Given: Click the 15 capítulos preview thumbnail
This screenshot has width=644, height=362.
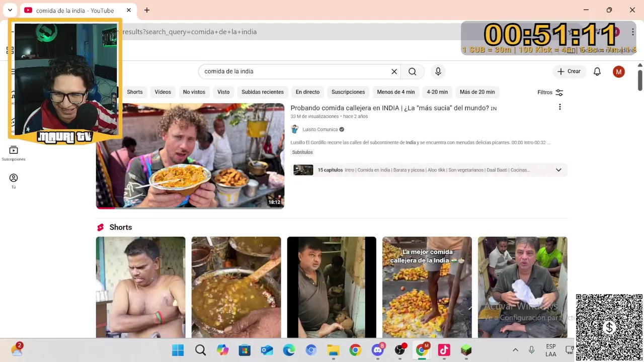Looking at the screenshot, I should [303, 170].
